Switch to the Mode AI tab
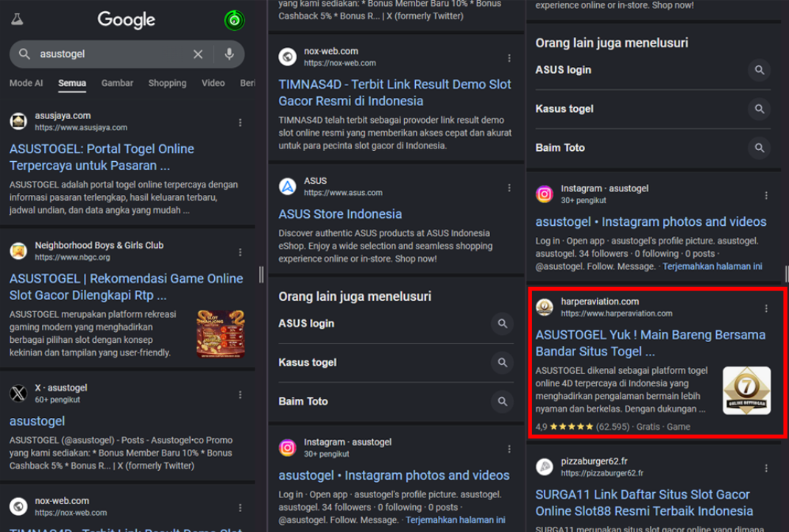The height and width of the screenshot is (532, 789). coord(26,83)
